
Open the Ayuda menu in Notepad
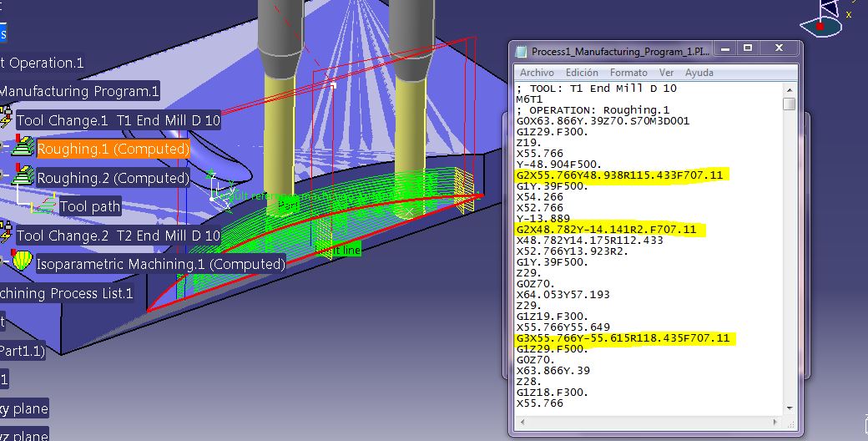point(699,73)
